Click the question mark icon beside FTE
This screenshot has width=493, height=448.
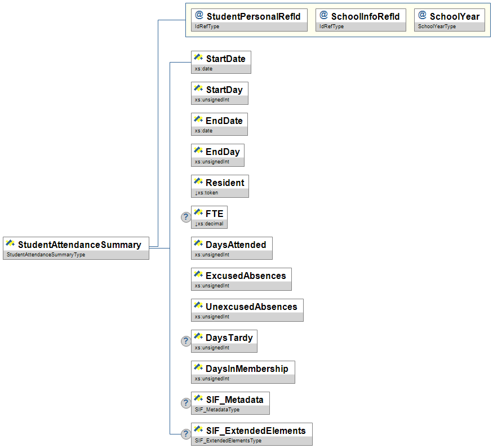(186, 217)
